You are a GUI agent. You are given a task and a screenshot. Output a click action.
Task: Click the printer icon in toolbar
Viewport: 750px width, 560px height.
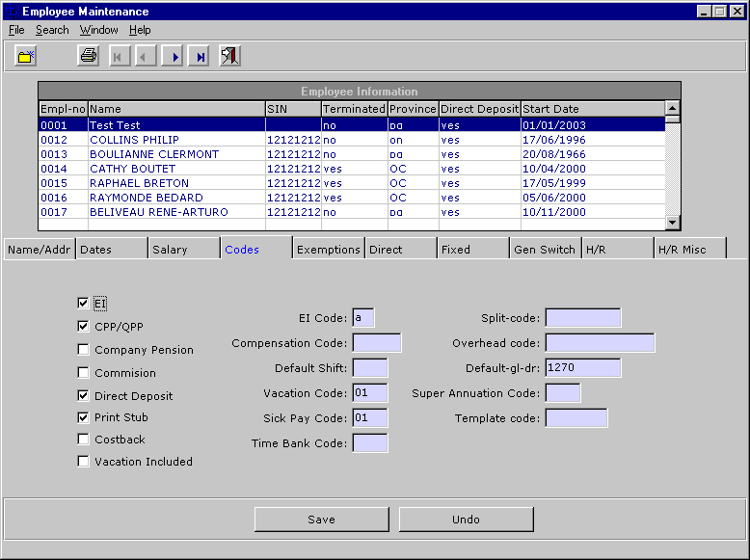[89, 56]
